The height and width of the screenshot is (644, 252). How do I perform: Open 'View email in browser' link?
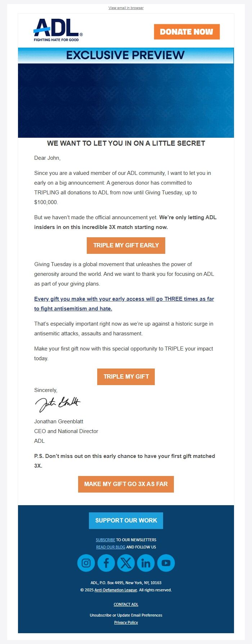click(126, 8)
